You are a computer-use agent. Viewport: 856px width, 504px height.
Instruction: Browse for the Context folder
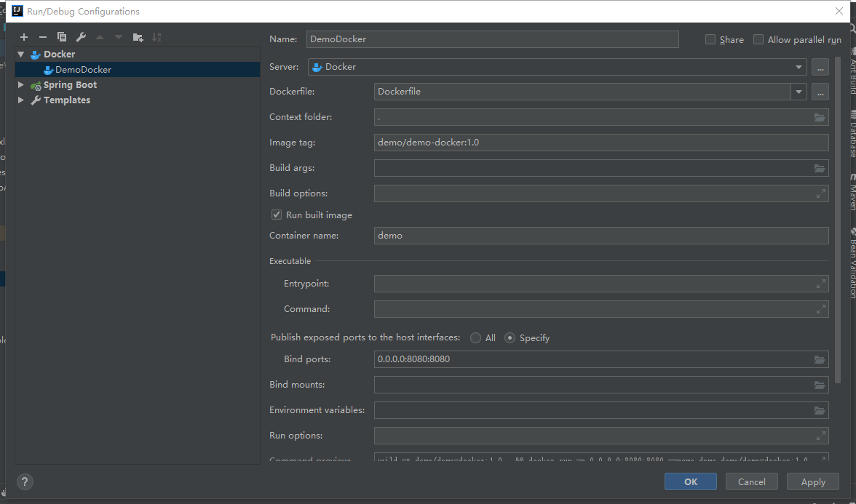[820, 117]
